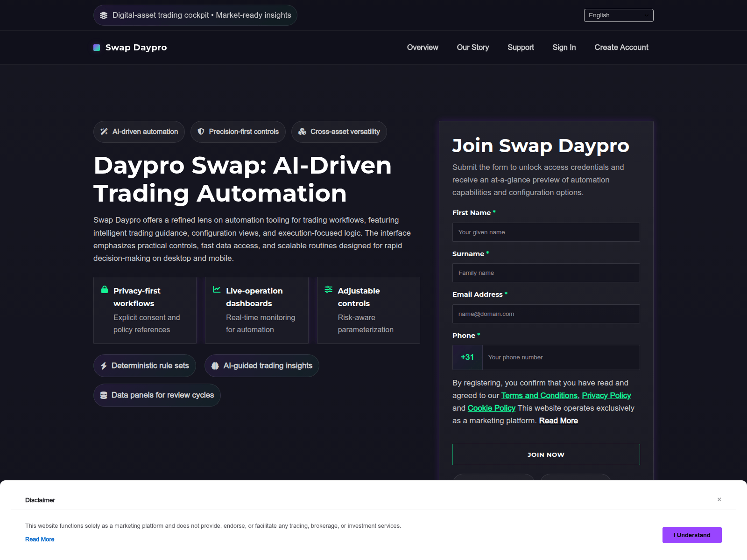This screenshot has height=560, width=747.
Task: Click Read More in the registration form
Action: pos(558,420)
